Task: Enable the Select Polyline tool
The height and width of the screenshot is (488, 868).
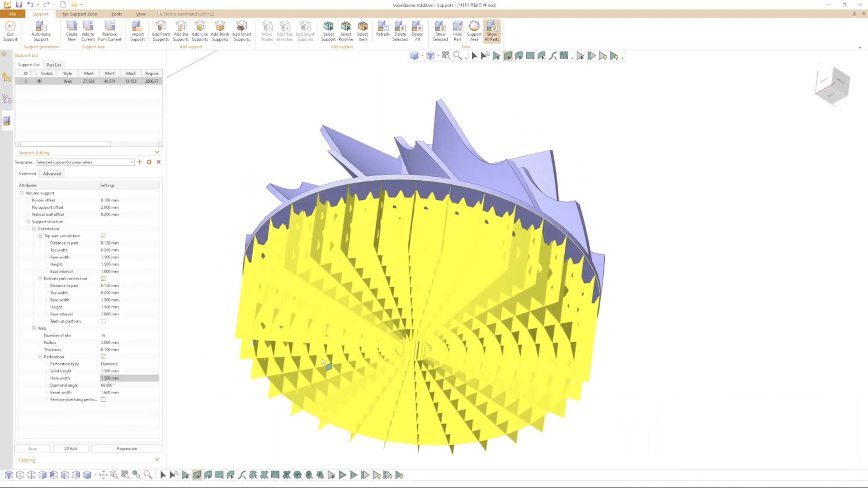Action: 345,31
